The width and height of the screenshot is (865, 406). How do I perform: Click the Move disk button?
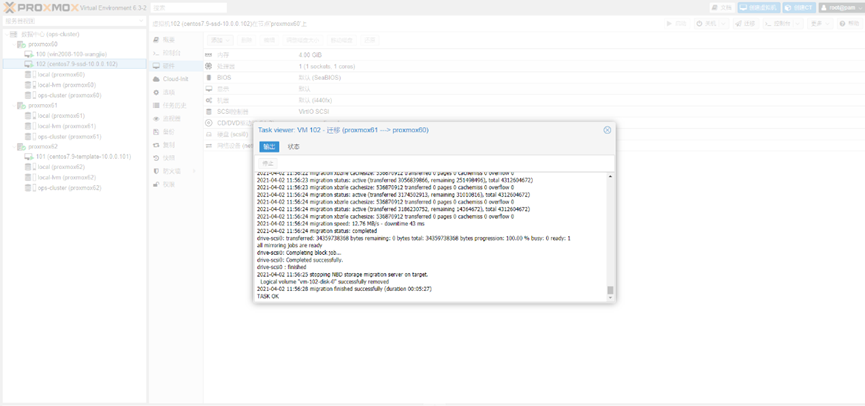point(341,40)
